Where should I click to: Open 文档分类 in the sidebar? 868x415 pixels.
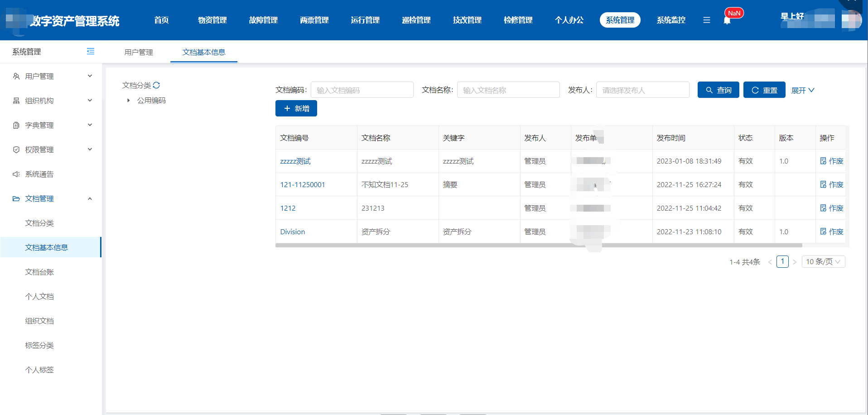point(39,223)
